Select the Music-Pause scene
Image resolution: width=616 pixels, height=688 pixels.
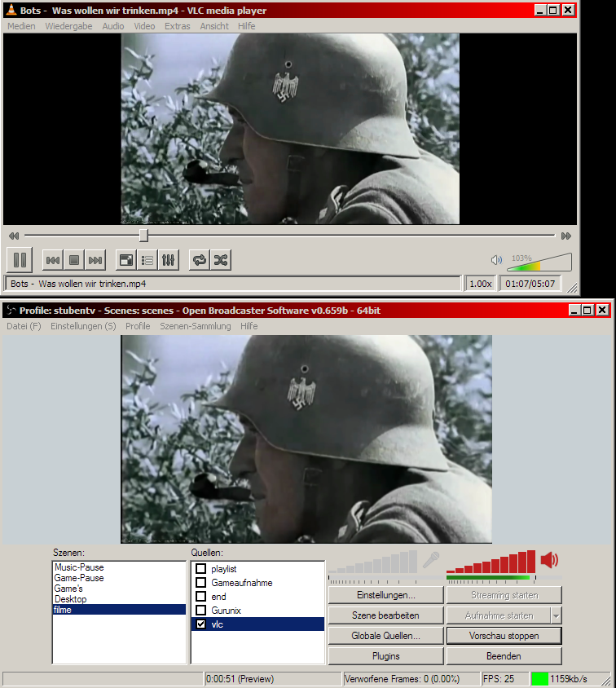click(x=119, y=567)
